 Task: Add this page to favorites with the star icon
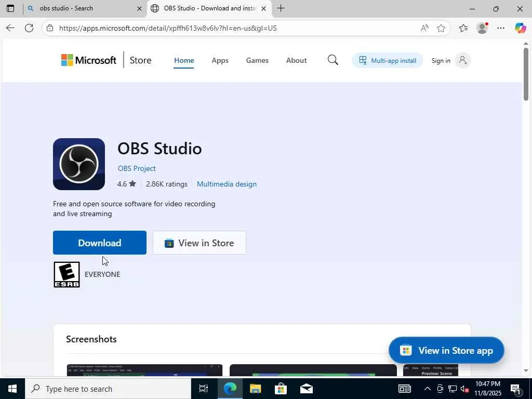click(x=441, y=28)
